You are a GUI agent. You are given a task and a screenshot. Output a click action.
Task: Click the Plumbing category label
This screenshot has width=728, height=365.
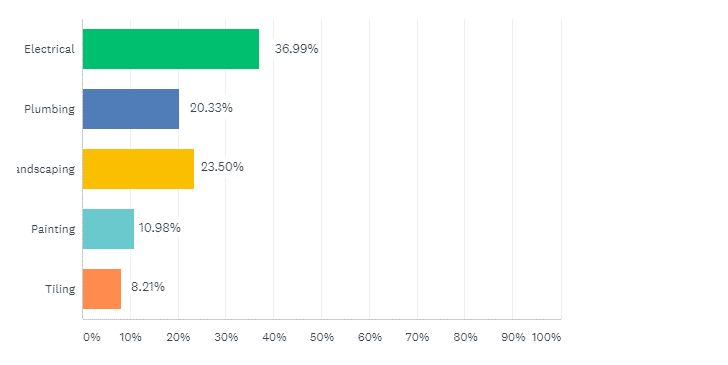click(49, 109)
